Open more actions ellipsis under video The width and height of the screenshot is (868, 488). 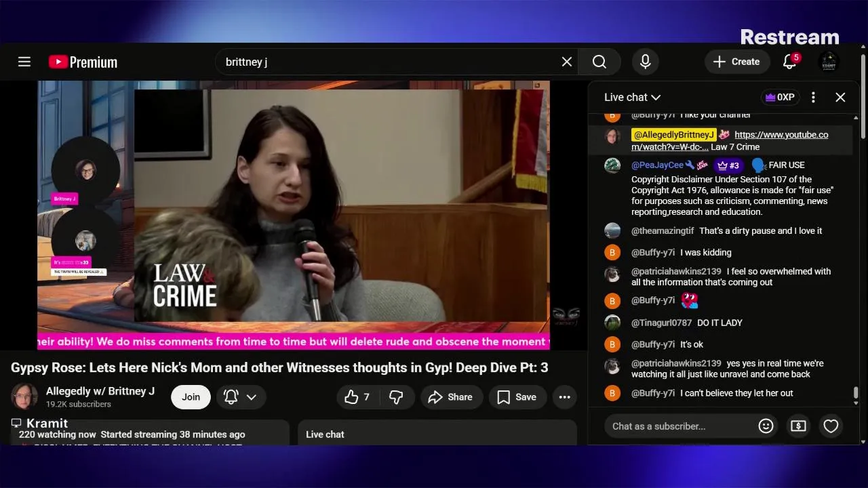point(564,397)
